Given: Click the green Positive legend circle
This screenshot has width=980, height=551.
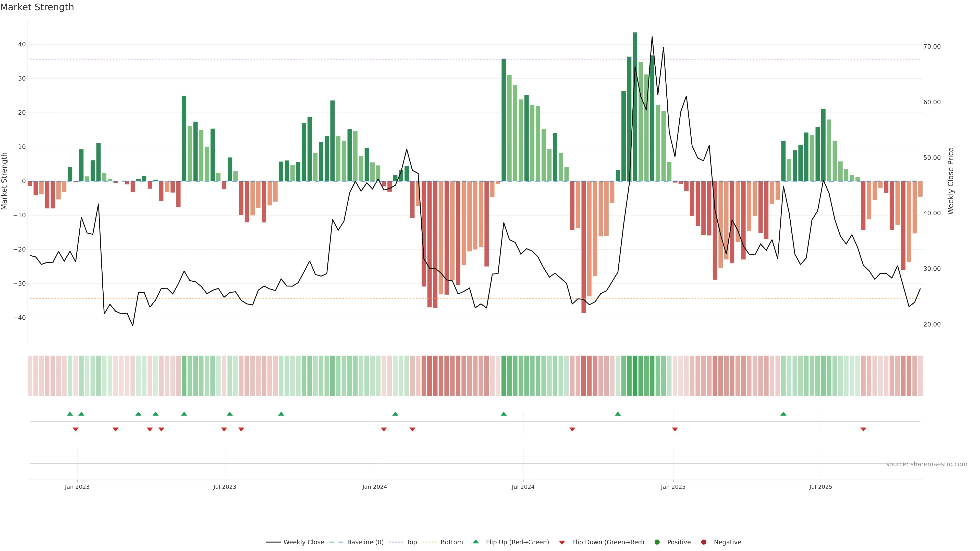Looking at the screenshot, I should coord(657,542).
